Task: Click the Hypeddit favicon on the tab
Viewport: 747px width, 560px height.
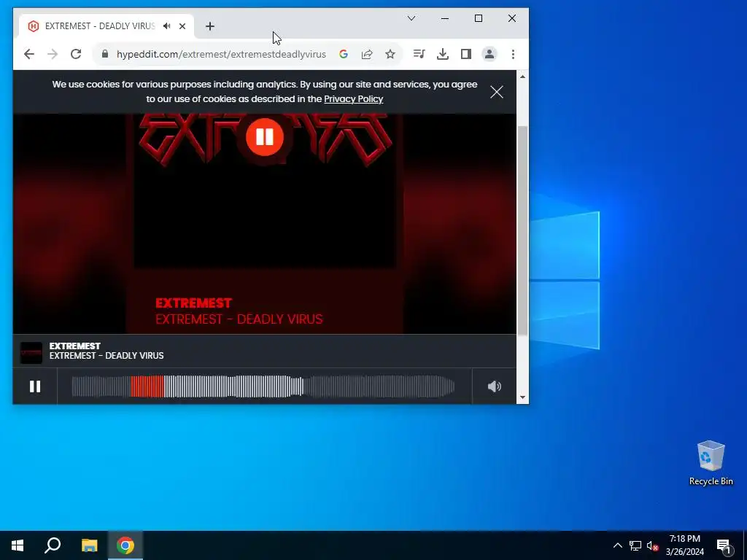Action: point(34,26)
